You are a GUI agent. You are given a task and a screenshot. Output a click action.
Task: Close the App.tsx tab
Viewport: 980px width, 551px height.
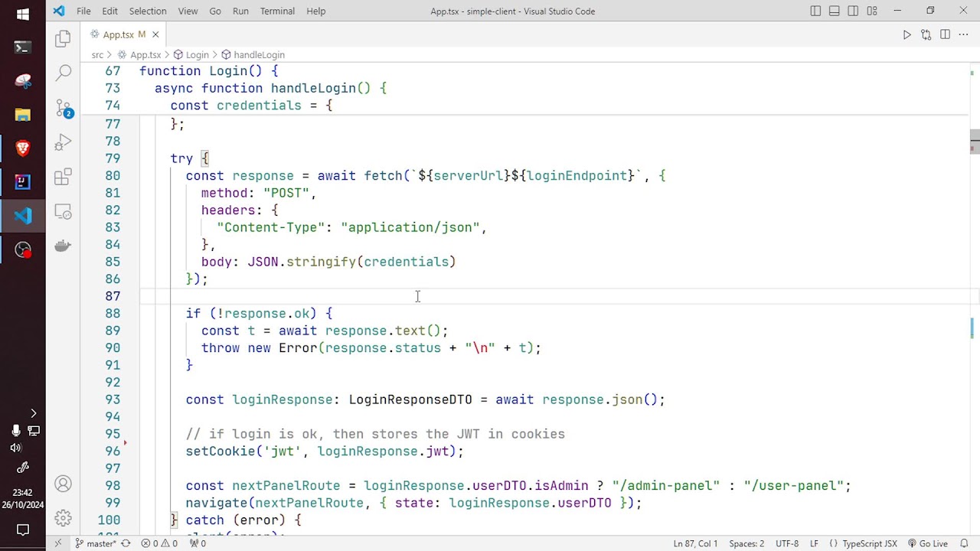155,34
